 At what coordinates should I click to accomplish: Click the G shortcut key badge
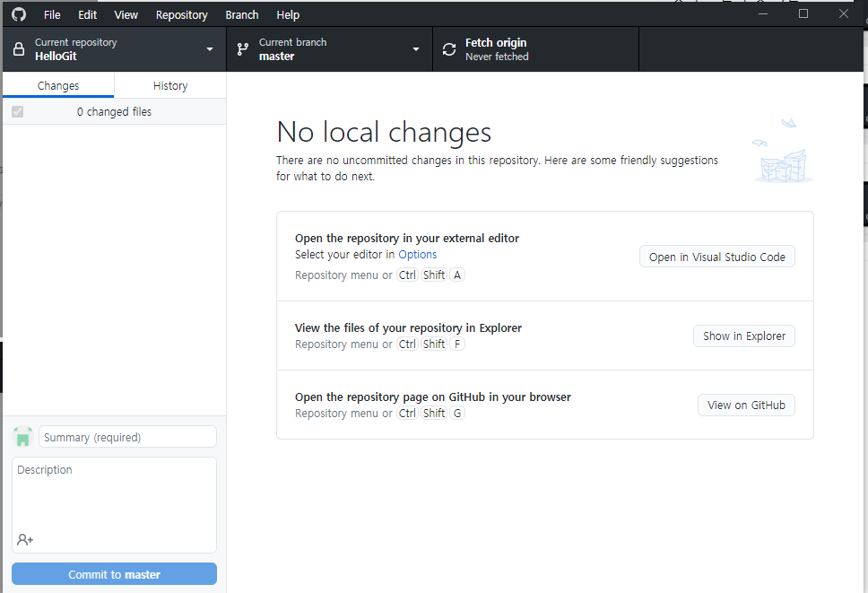[x=457, y=414]
